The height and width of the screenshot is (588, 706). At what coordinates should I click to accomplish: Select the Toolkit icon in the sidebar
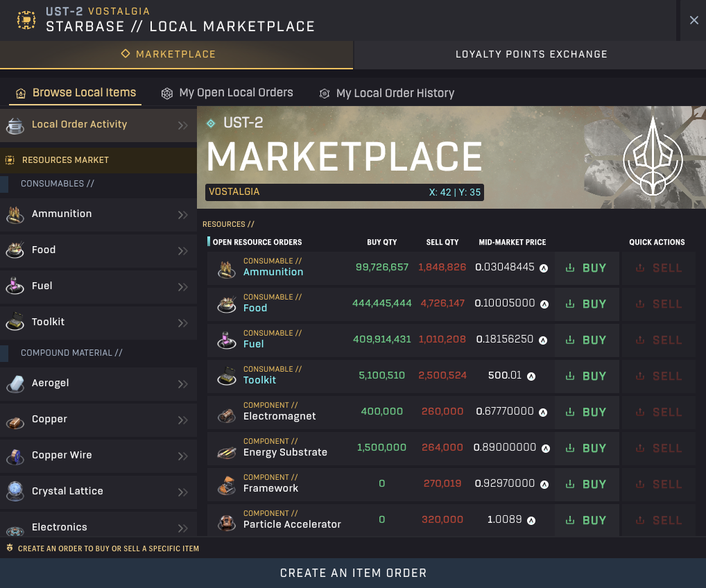15,322
